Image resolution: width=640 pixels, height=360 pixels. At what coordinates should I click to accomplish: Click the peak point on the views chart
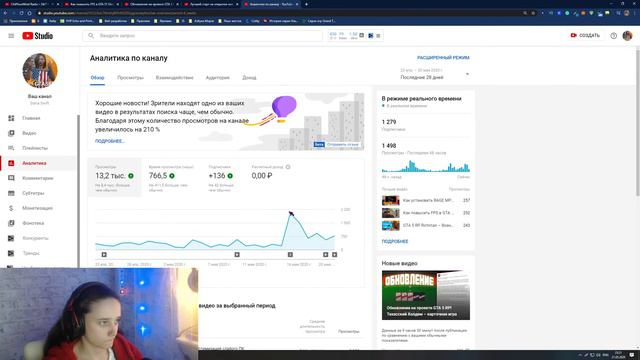click(291, 213)
